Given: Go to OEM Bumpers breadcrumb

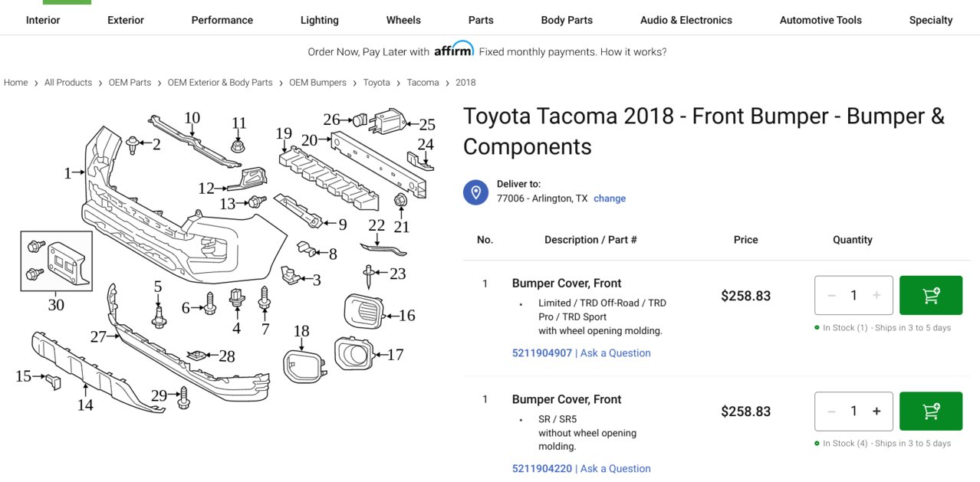Looking at the screenshot, I should (x=317, y=83).
